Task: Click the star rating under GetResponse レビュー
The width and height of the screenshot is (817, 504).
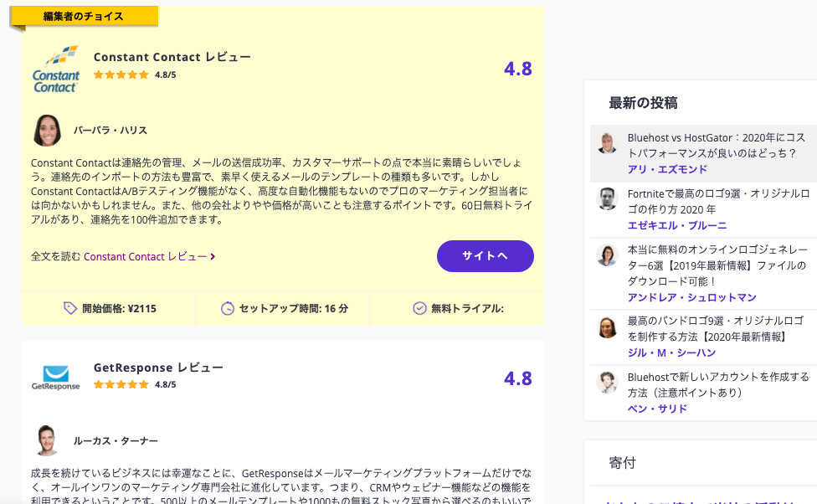Action: (121, 384)
